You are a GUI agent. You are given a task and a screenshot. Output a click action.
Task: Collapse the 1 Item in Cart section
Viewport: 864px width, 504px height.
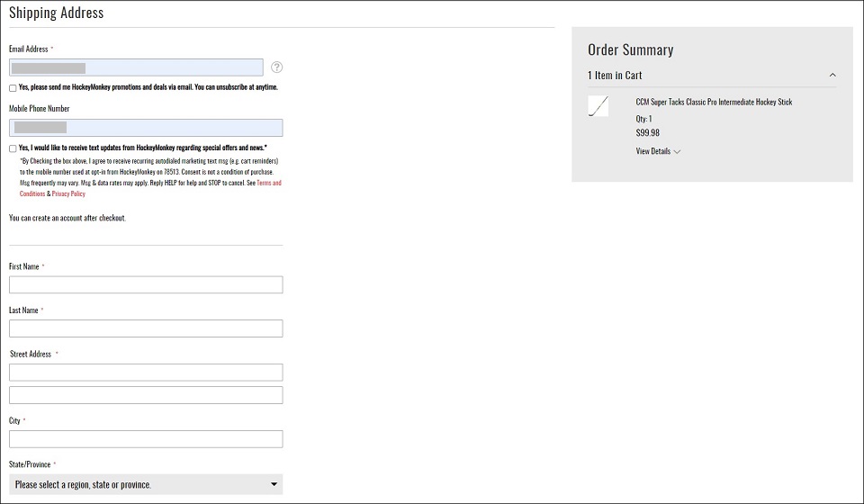[x=832, y=76]
